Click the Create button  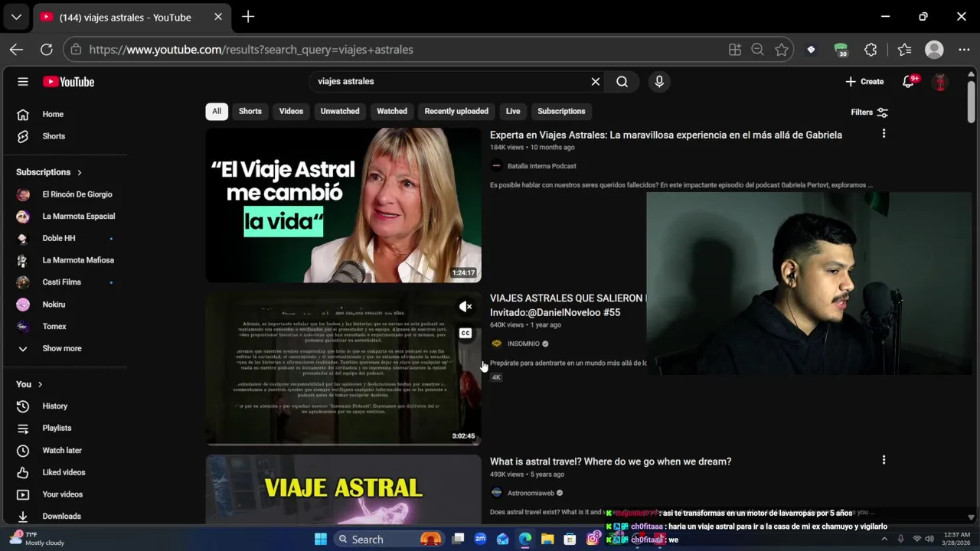tap(864, 81)
